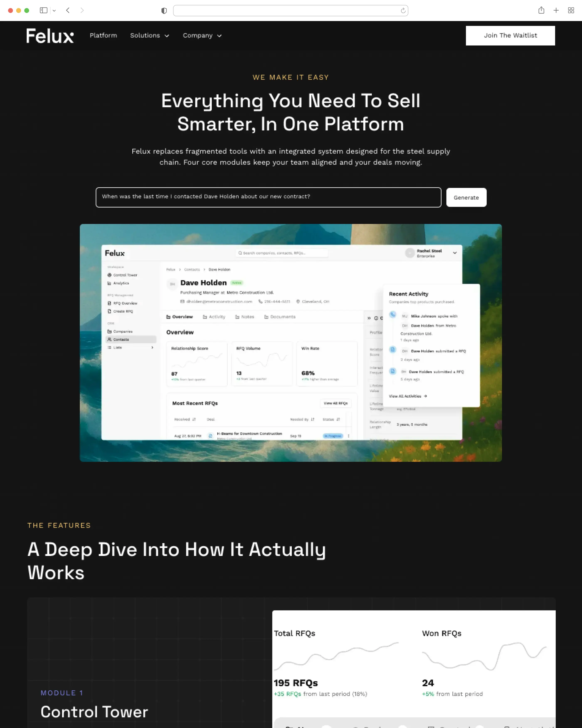Click the Dave Holden prompt input field
Viewport: 582px width, 728px height.
click(x=268, y=197)
